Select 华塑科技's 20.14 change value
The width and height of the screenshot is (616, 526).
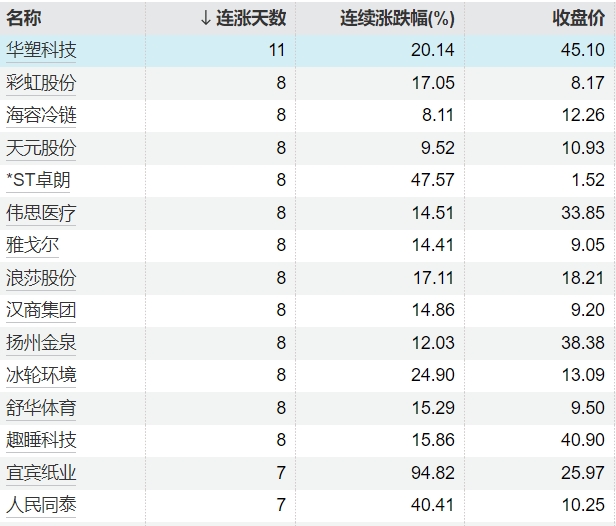(x=433, y=50)
